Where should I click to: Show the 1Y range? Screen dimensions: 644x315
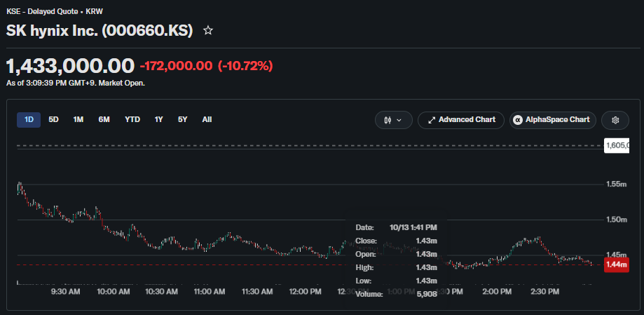158,120
